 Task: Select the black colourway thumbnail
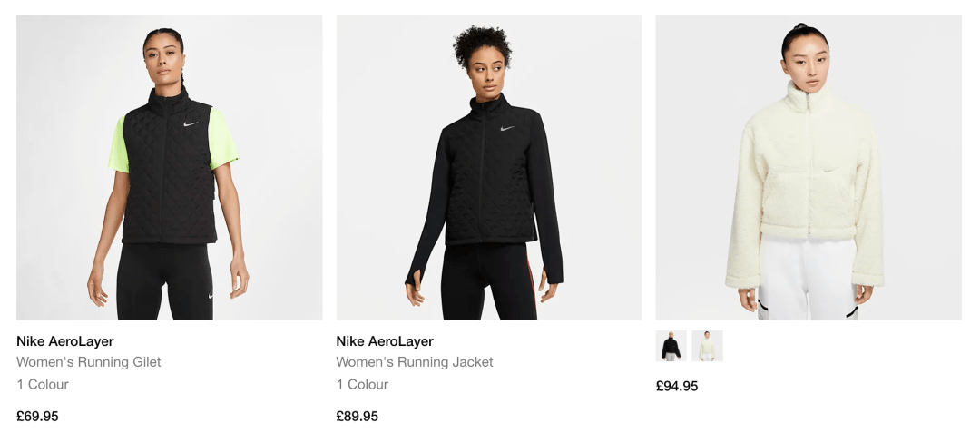coord(671,346)
